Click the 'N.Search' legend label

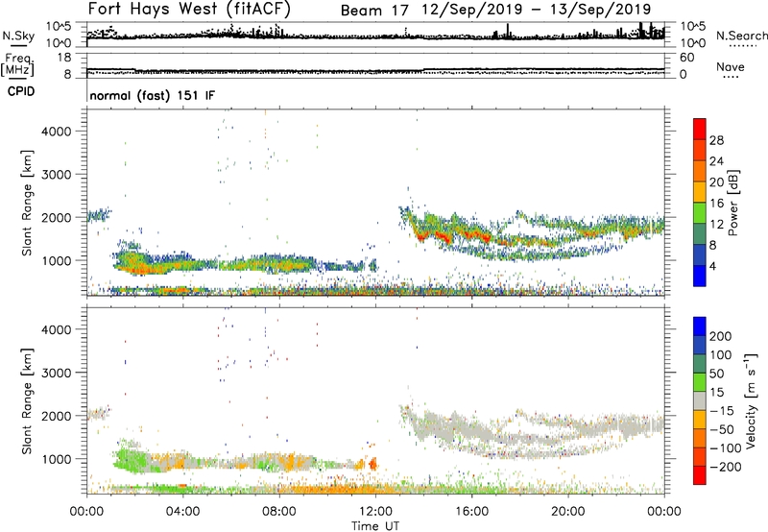(742, 36)
